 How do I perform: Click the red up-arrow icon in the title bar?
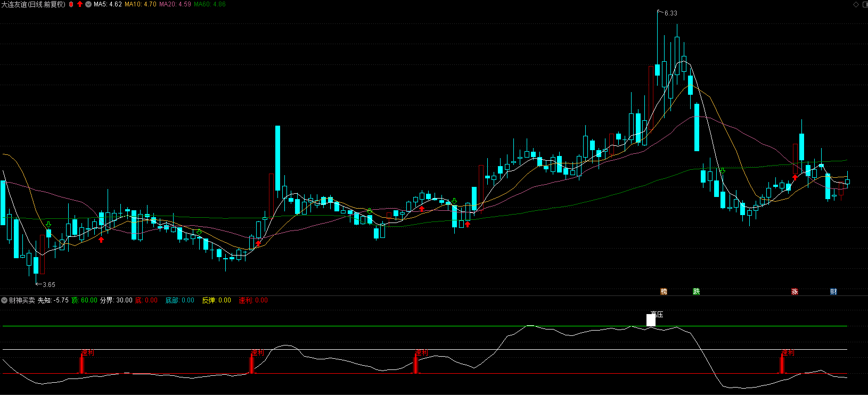(80, 4)
